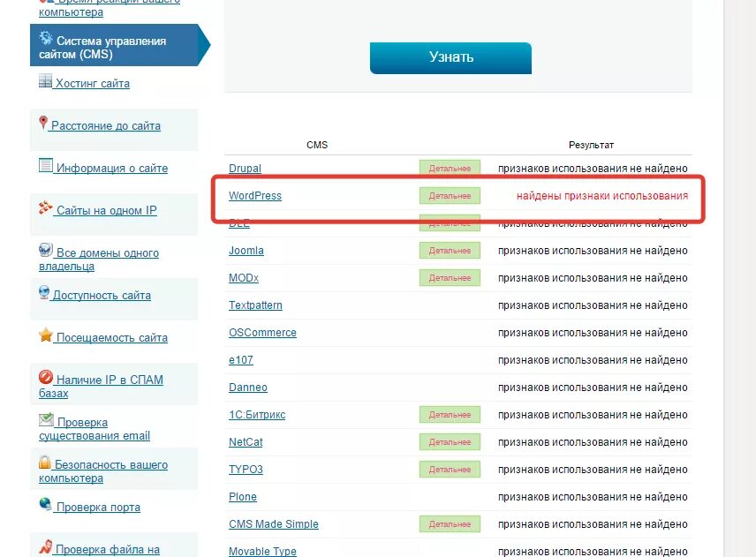The width and height of the screenshot is (756, 557).
Task: Open the Movable Type link
Action: click(262, 551)
